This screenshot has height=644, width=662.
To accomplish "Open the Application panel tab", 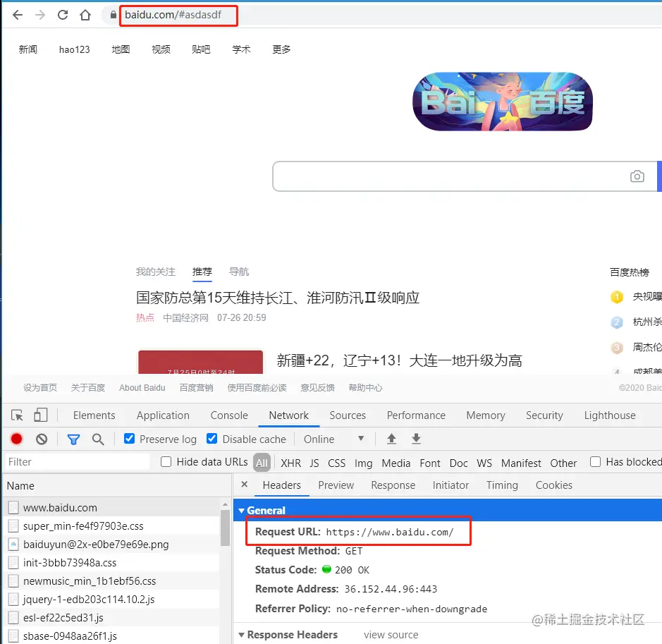I will pos(163,415).
